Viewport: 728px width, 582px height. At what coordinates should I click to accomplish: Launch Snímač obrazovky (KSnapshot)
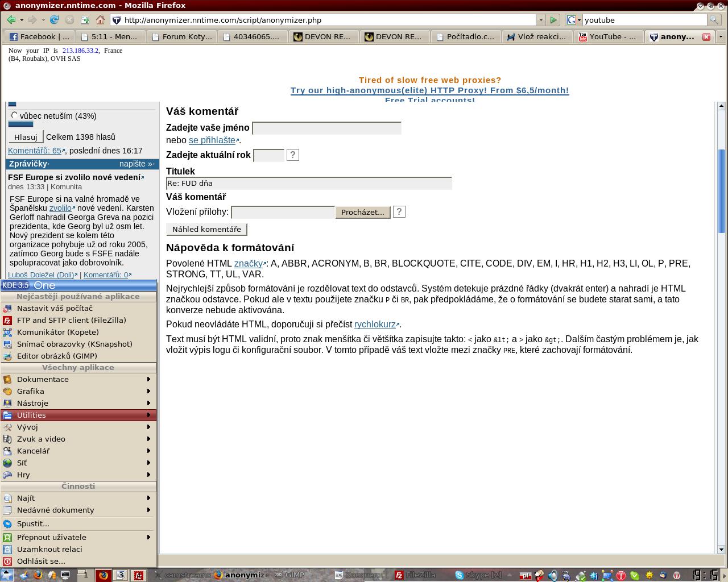tap(78, 344)
